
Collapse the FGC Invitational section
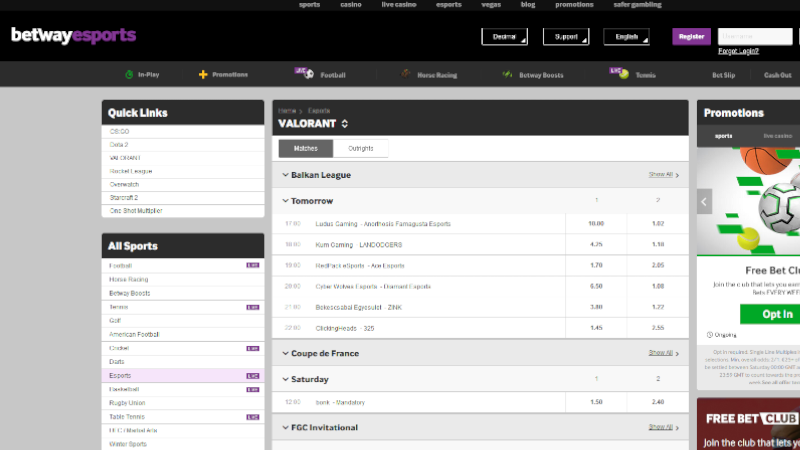(285, 428)
